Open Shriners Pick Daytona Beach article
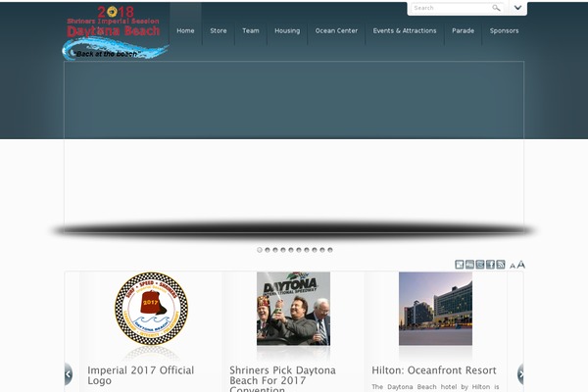Screen dimensions: 588x392 click(282, 379)
